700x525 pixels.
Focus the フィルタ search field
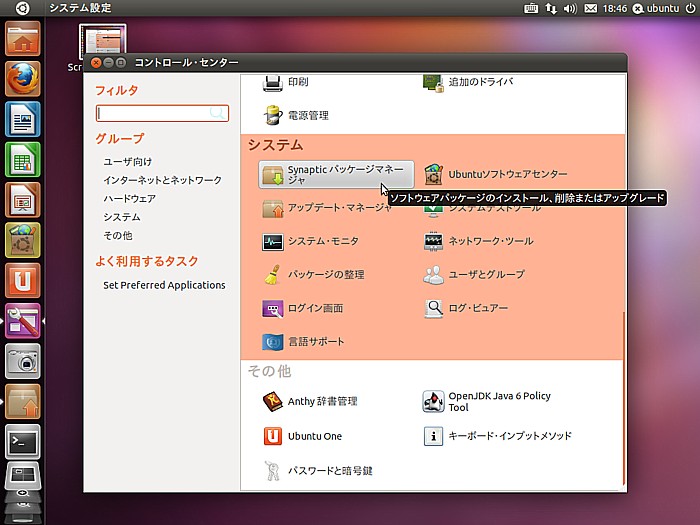click(x=162, y=113)
